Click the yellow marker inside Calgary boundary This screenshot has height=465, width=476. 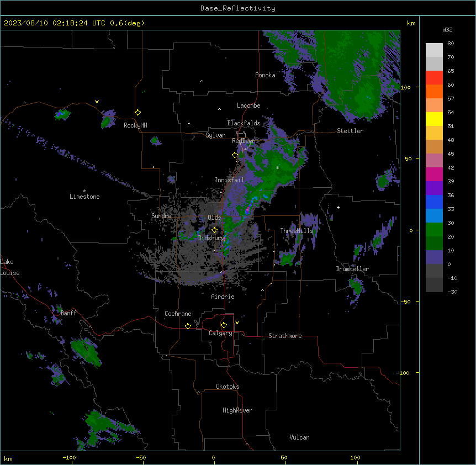224,325
